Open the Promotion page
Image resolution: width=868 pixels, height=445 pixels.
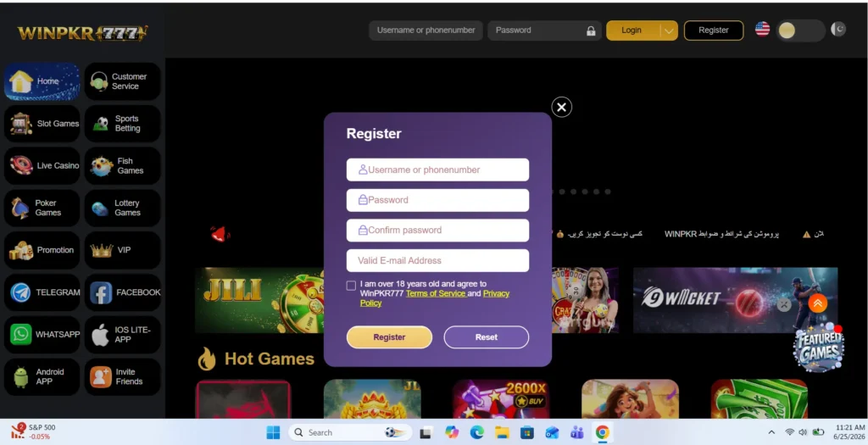pos(42,250)
